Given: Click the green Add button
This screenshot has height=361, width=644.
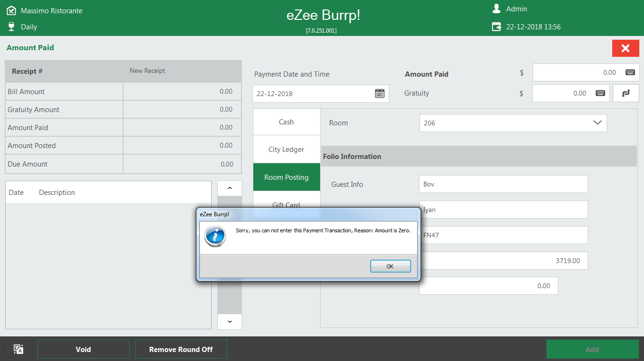Looking at the screenshot, I should pyautogui.click(x=592, y=349).
